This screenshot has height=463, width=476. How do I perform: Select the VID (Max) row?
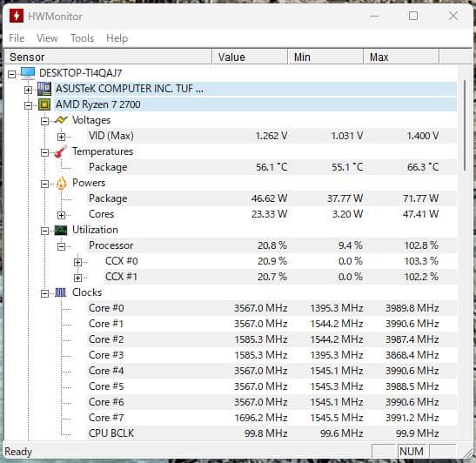coord(272,136)
